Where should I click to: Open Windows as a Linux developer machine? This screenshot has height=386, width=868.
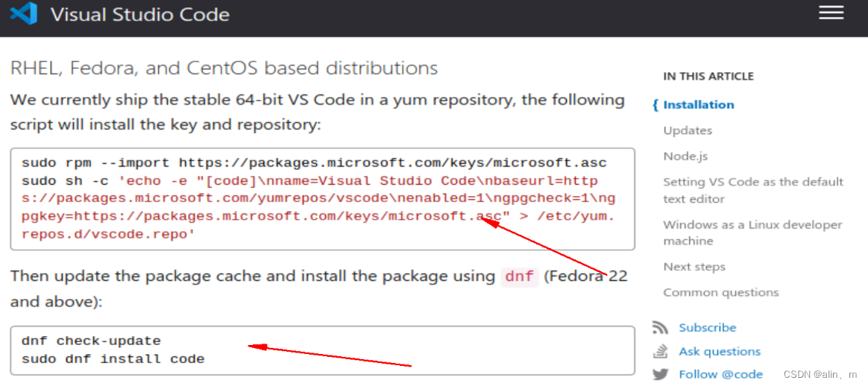(x=752, y=232)
